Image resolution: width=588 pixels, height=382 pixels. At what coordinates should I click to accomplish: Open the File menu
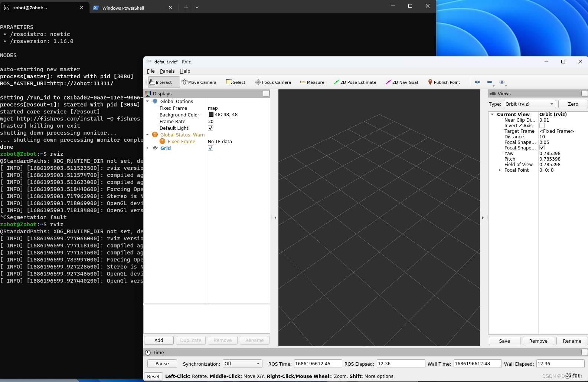[151, 71]
